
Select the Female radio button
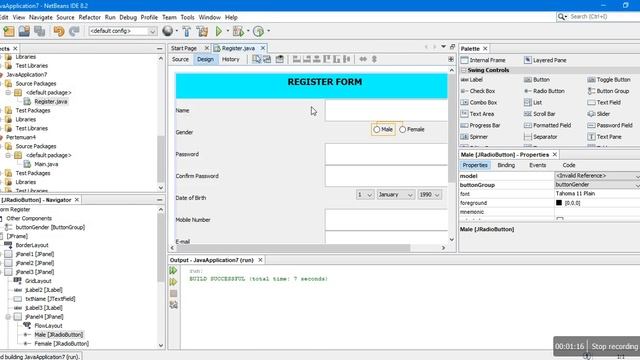[x=412, y=129]
